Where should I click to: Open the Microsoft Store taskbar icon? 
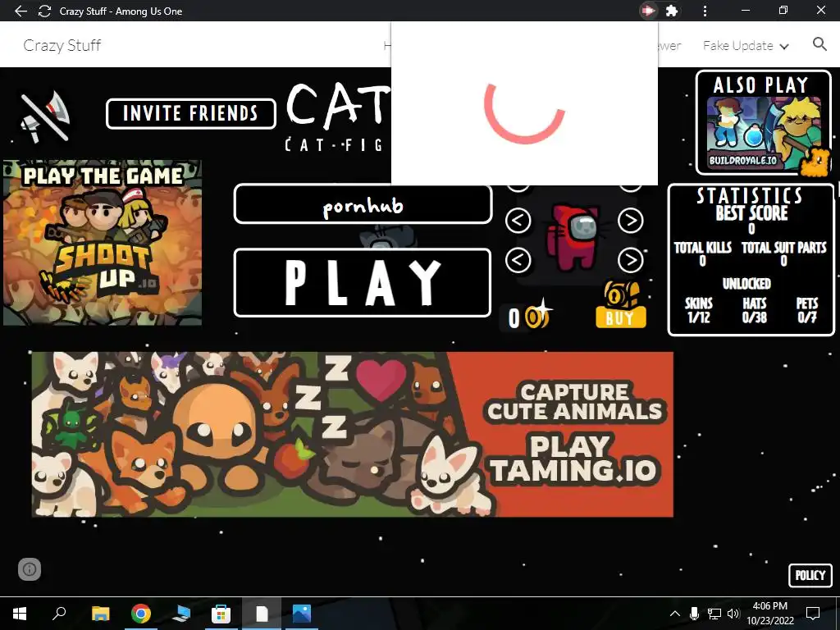(221, 614)
